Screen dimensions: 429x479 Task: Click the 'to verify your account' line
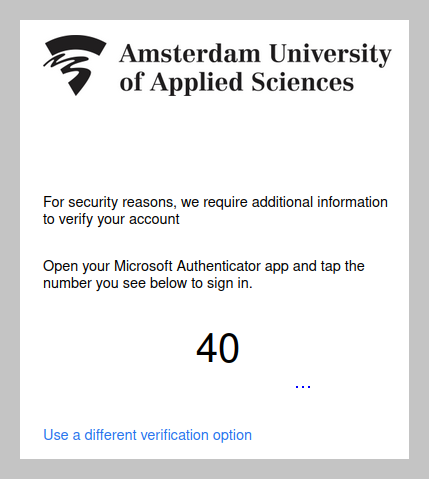(x=111, y=219)
